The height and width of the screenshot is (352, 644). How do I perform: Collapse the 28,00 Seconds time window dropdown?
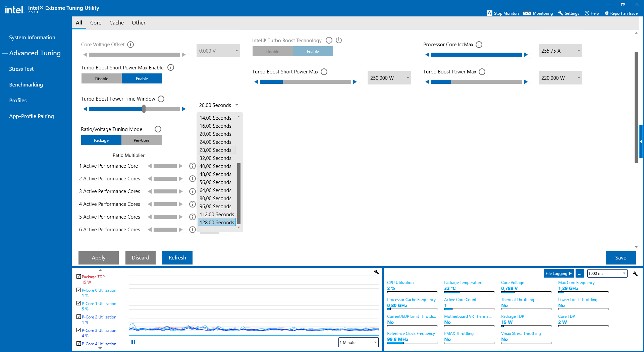[x=218, y=105]
